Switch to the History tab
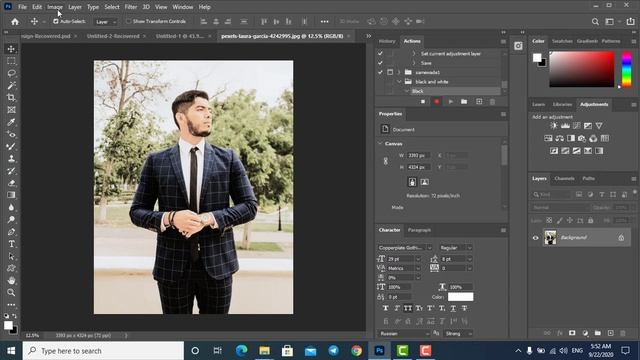Viewport: 640px width, 360px height. coord(387,41)
